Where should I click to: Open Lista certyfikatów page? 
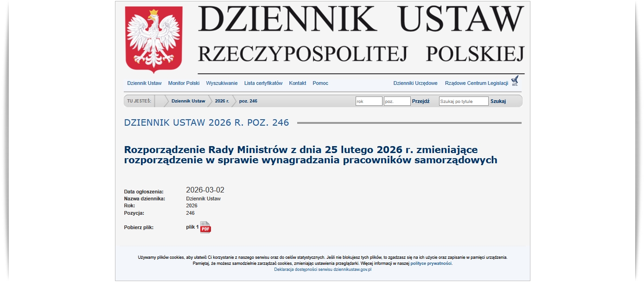point(263,83)
